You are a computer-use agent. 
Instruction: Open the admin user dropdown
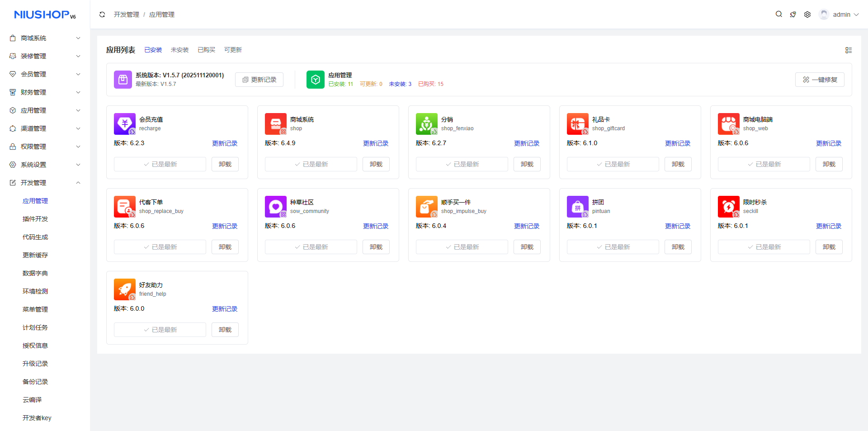[840, 14]
